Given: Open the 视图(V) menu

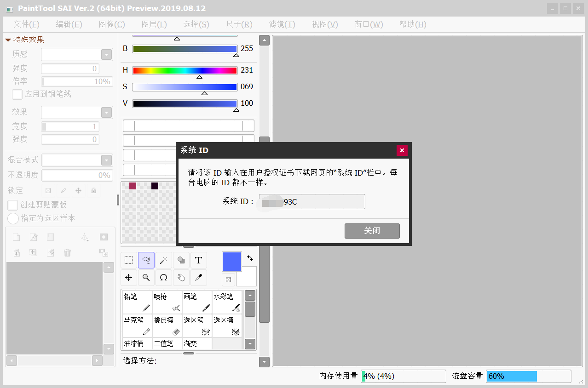Looking at the screenshot, I should [x=325, y=24].
